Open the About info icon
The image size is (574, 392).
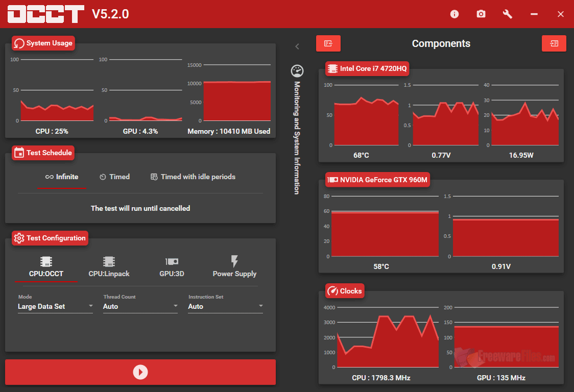point(455,14)
